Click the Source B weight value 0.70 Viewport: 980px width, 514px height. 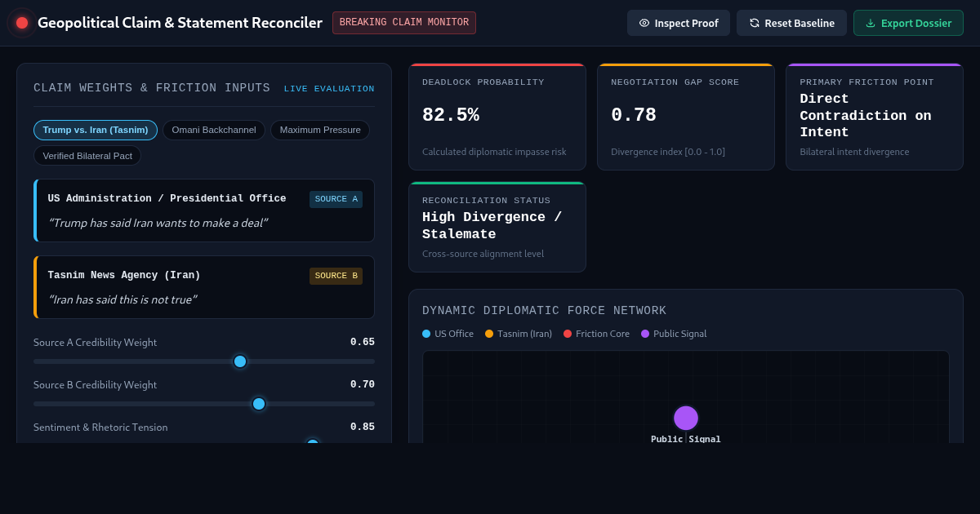363,385
